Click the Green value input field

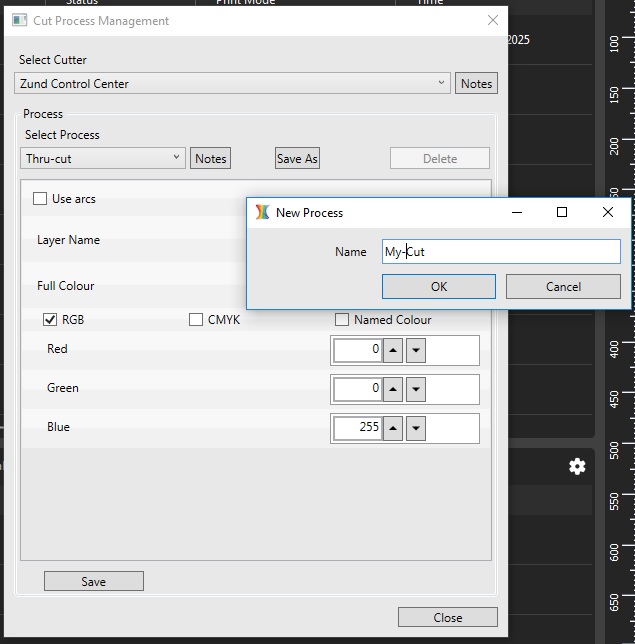(x=357, y=389)
